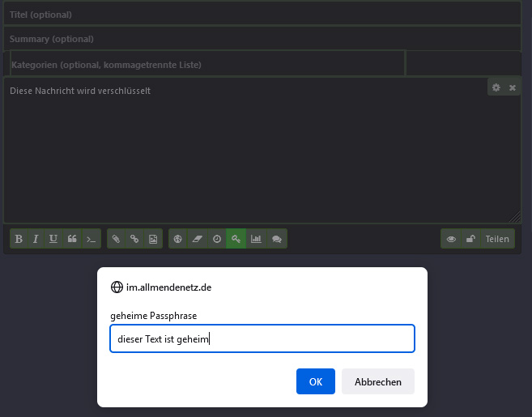Click the eraser icon in the toolbar

click(197, 239)
